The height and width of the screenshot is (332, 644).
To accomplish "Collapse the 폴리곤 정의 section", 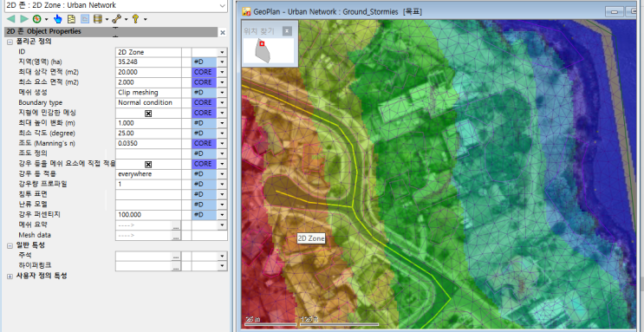I will point(10,42).
